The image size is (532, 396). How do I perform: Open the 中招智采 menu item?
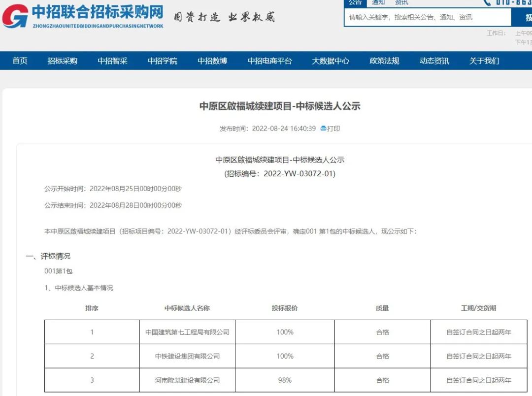click(x=112, y=61)
